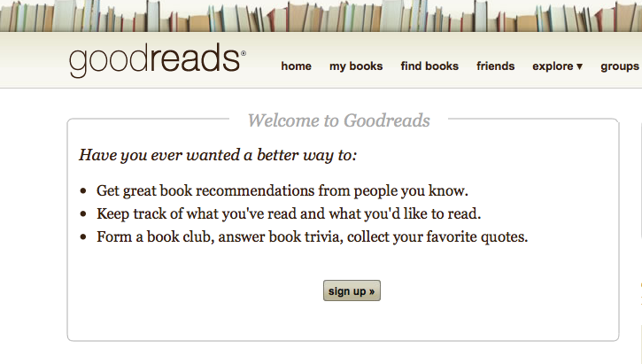Click the sign up » button

click(x=352, y=290)
